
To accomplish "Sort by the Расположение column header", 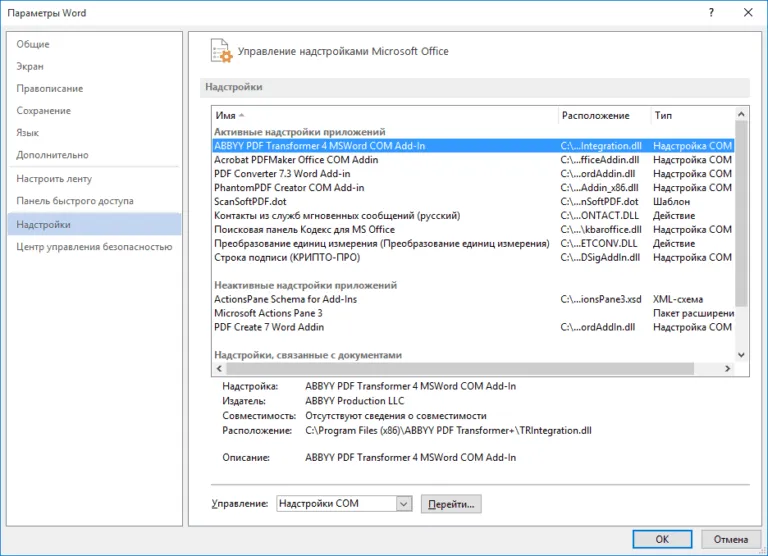I will (x=604, y=116).
